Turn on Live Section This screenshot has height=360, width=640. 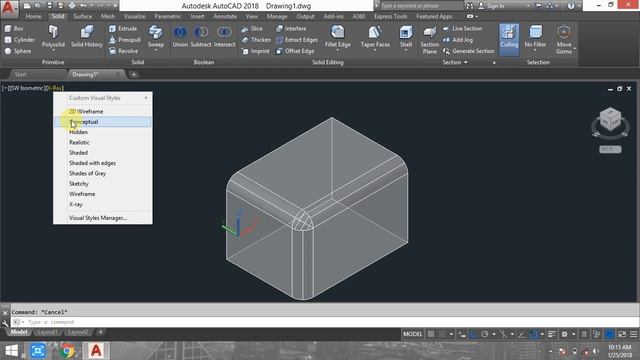(x=462, y=29)
